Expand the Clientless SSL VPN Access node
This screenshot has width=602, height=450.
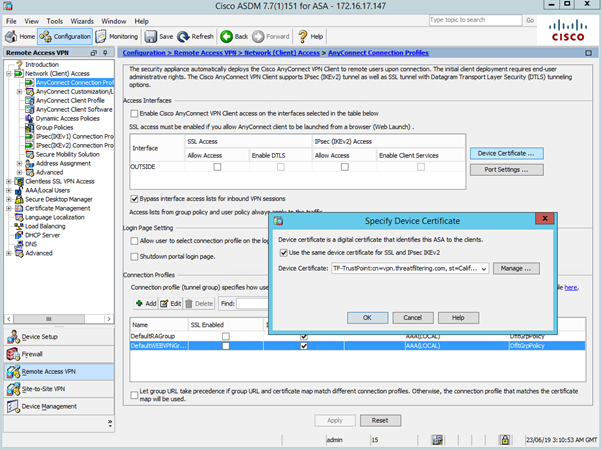6,181
